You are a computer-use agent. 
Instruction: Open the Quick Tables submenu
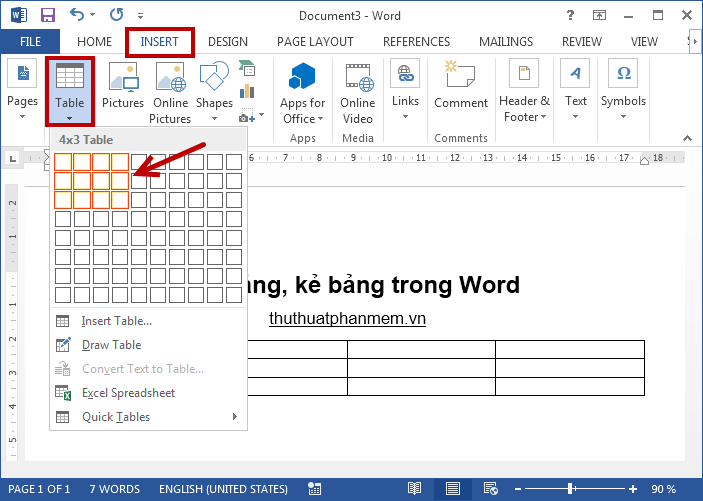pos(148,417)
